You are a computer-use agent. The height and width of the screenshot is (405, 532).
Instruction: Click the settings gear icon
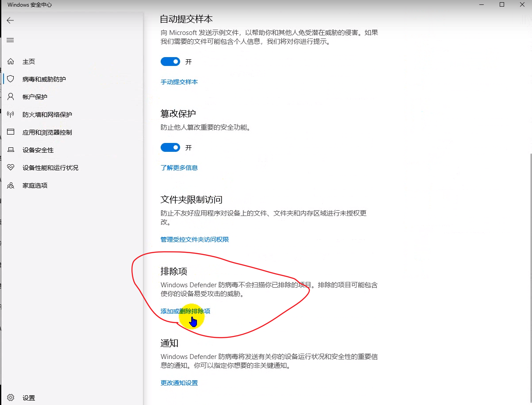[x=11, y=398]
